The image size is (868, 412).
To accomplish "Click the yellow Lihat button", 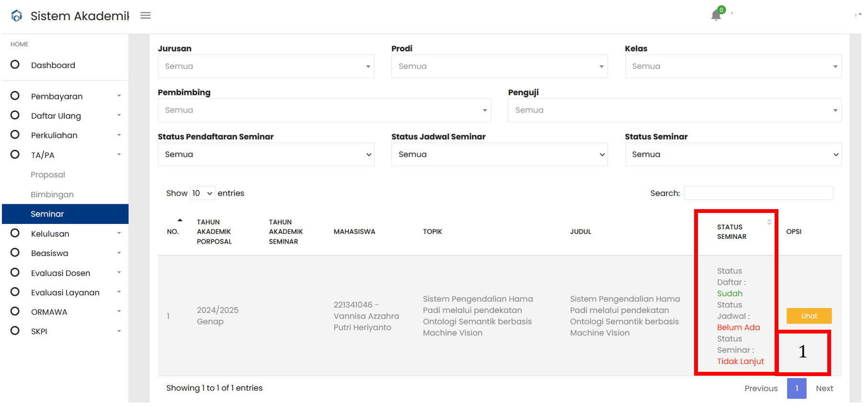I will [809, 316].
